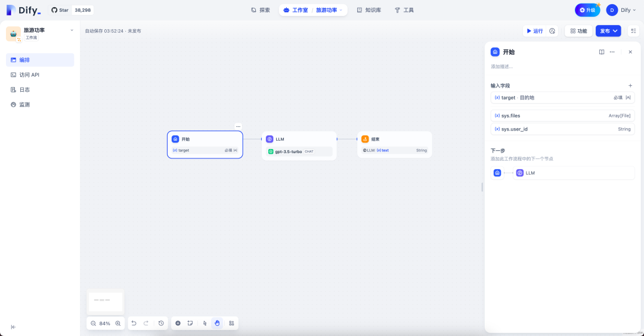Image resolution: width=644 pixels, height=336 pixels.
Task: Click the 升级 upgrade button
Action: coord(587,10)
